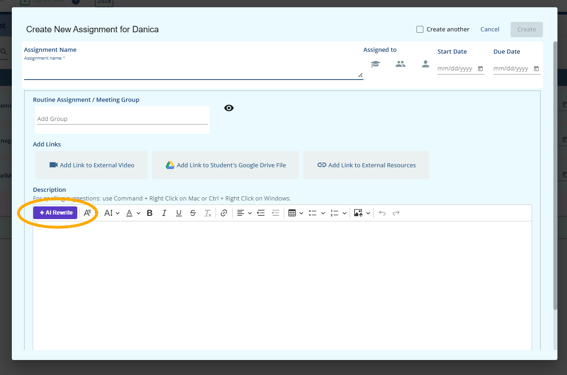Assign to class graduation cap icon
This screenshot has width=567, height=375.
click(x=375, y=64)
